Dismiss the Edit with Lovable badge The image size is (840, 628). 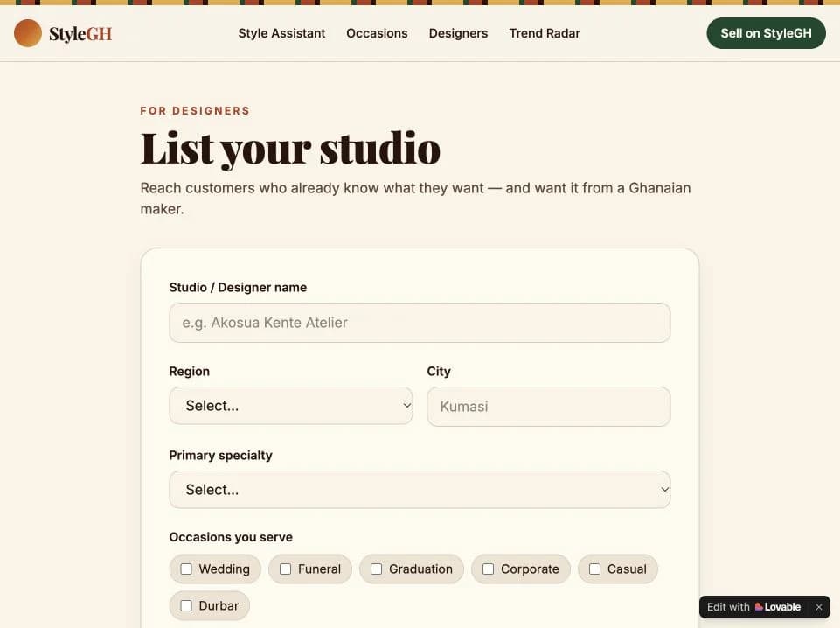(818, 606)
